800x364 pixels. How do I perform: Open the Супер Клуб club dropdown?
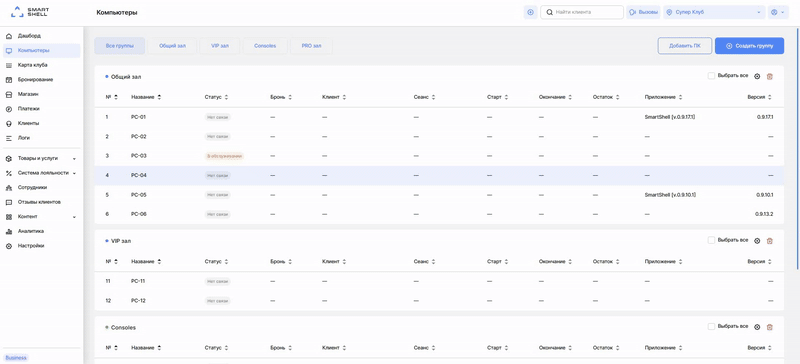714,12
